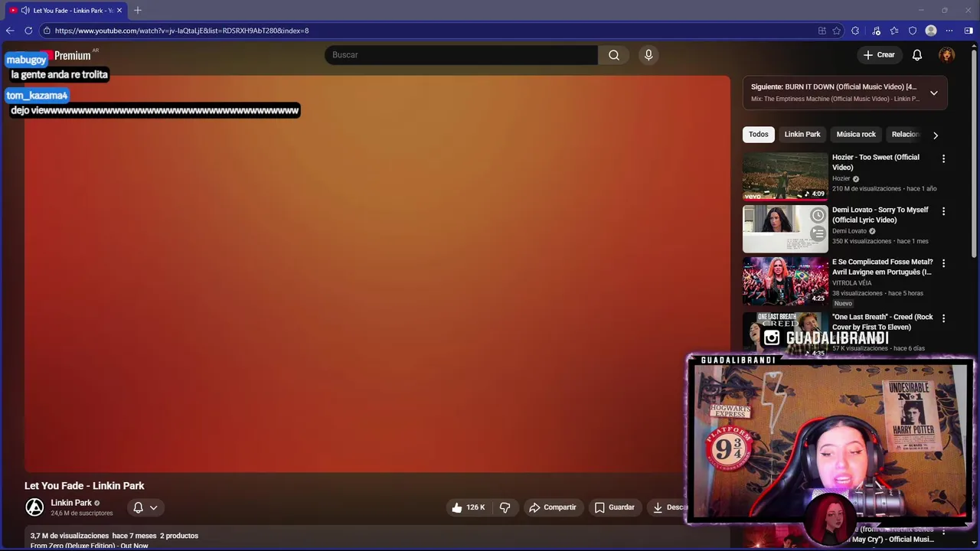980x551 pixels.
Task: Select the Música rock filter chip
Action: pos(856,135)
